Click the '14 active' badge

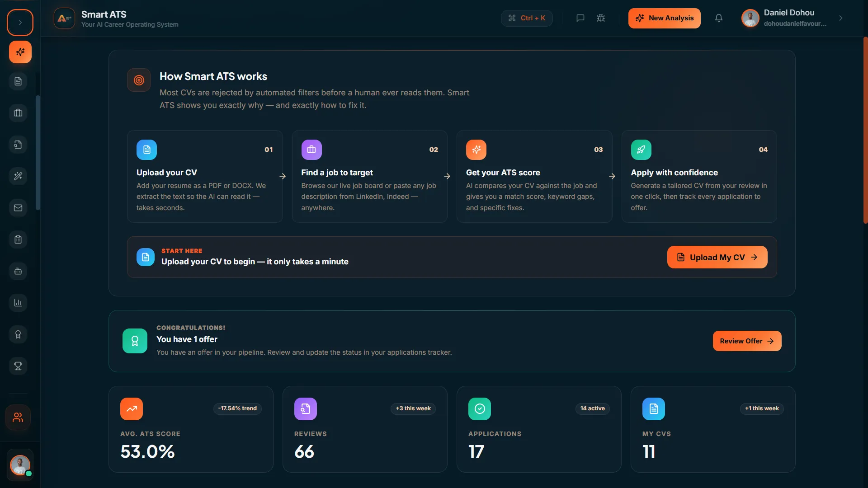point(592,408)
